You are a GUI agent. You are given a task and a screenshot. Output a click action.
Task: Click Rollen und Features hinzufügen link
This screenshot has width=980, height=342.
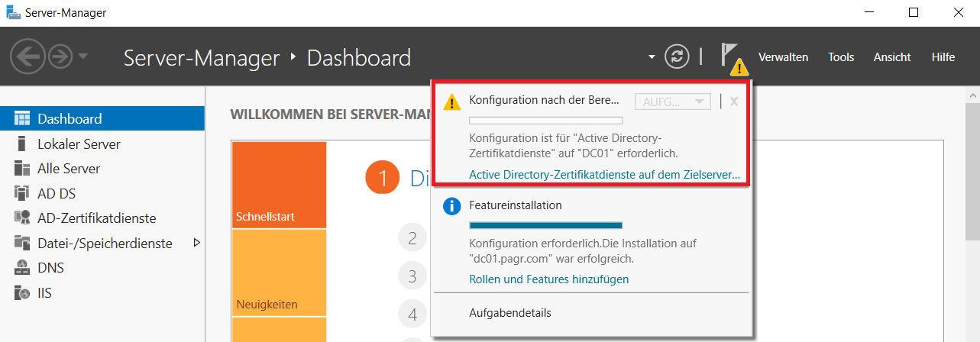[x=549, y=279]
